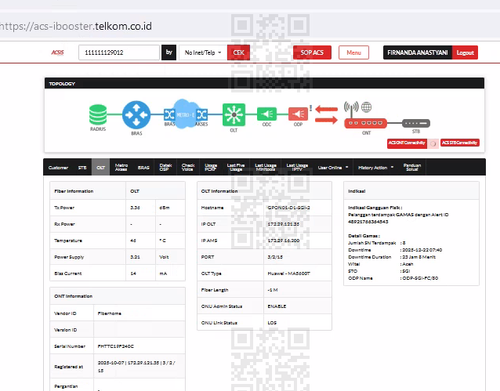Click the Power Supply row label

point(69,257)
